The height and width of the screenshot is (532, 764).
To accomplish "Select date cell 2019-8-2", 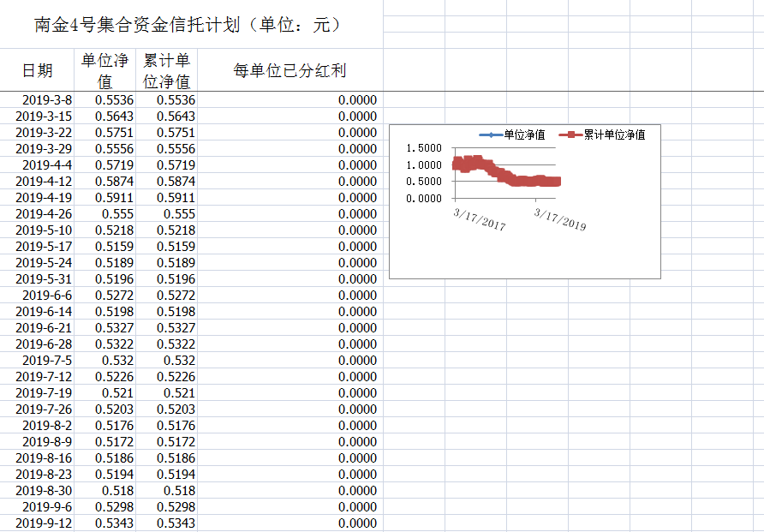I will (37, 425).
